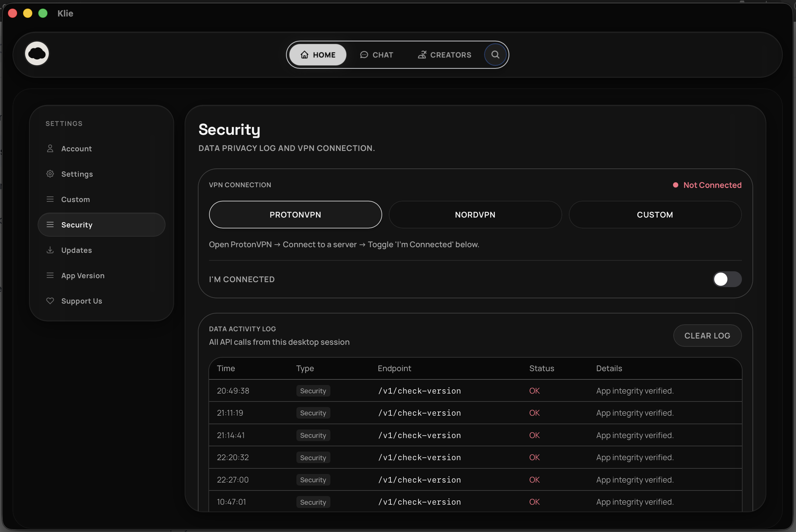
Task: Toggle the I'M CONNECTED switch
Action: [x=727, y=279]
